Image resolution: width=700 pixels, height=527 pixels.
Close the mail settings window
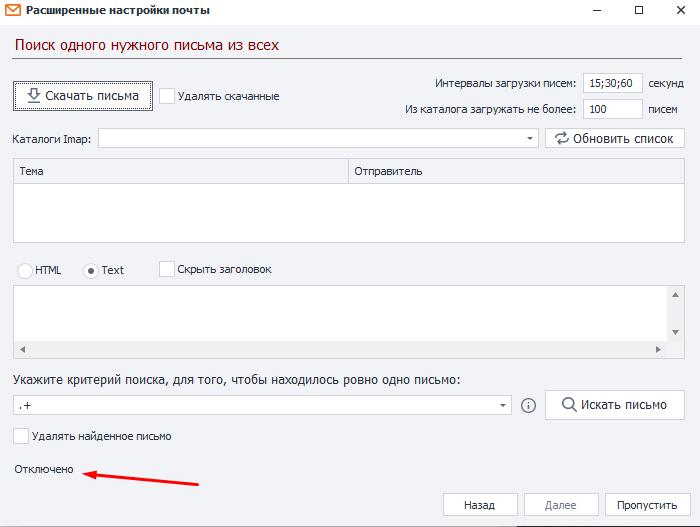pyautogui.click(x=681, y=10)
